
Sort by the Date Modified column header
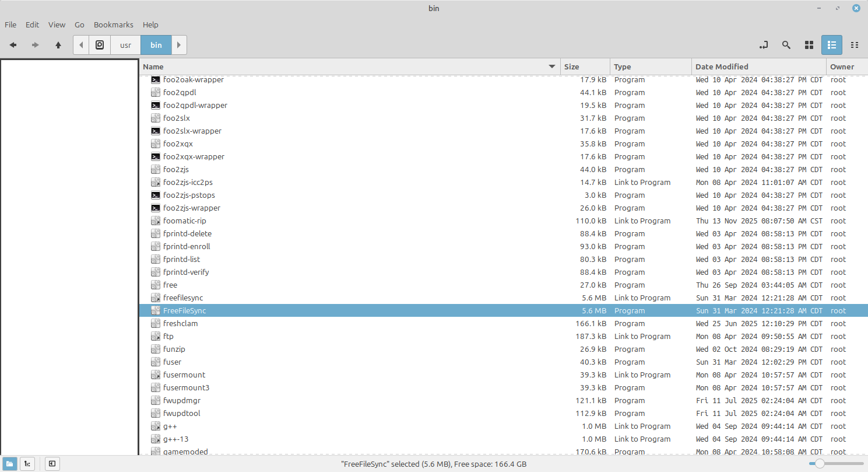point(759,67)
